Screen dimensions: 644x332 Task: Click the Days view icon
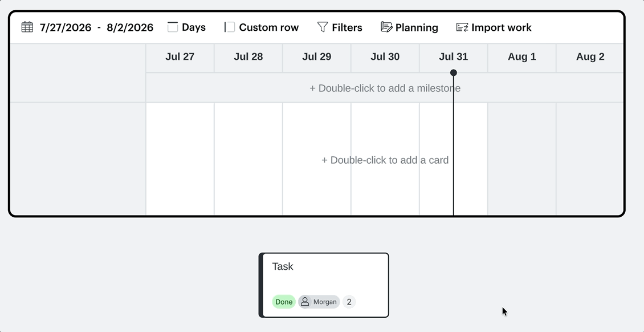pyautogui.click(x=173, y=27)
